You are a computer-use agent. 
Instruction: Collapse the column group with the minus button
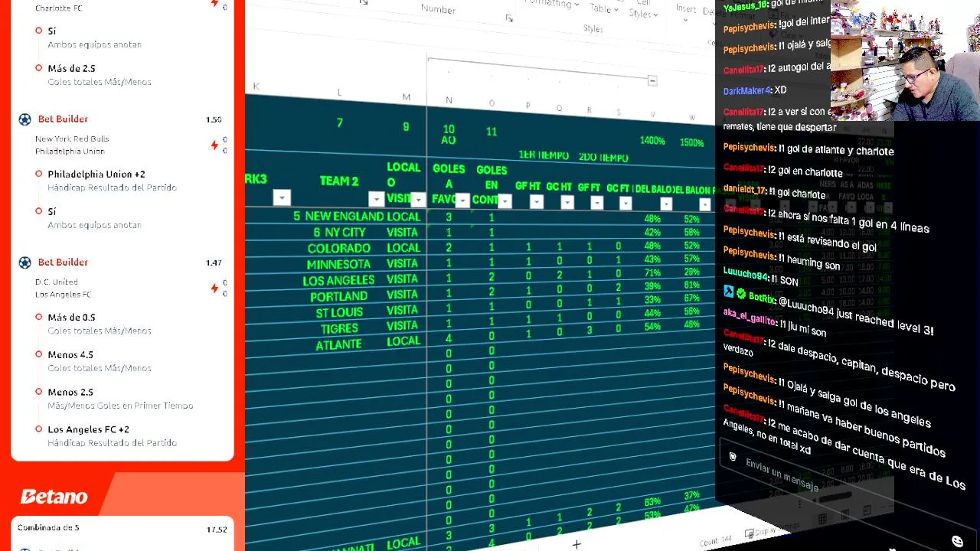[x=652, y=80]
